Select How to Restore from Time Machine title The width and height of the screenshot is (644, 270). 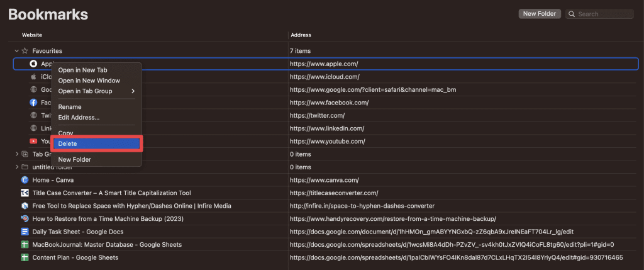click(x=108, y=218)
